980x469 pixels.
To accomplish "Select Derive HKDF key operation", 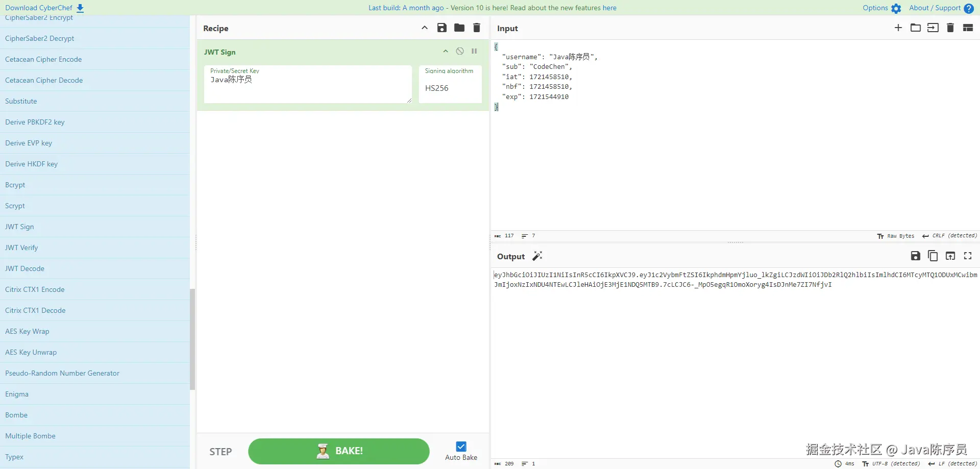I will (x=94, y=164).
